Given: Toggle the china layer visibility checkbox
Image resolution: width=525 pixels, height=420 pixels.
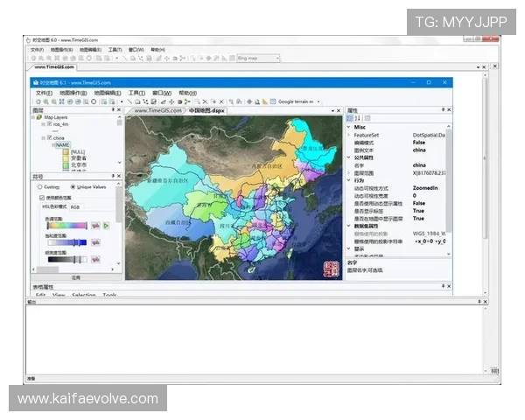Looking at the screenshot, I should click(50, 137).
